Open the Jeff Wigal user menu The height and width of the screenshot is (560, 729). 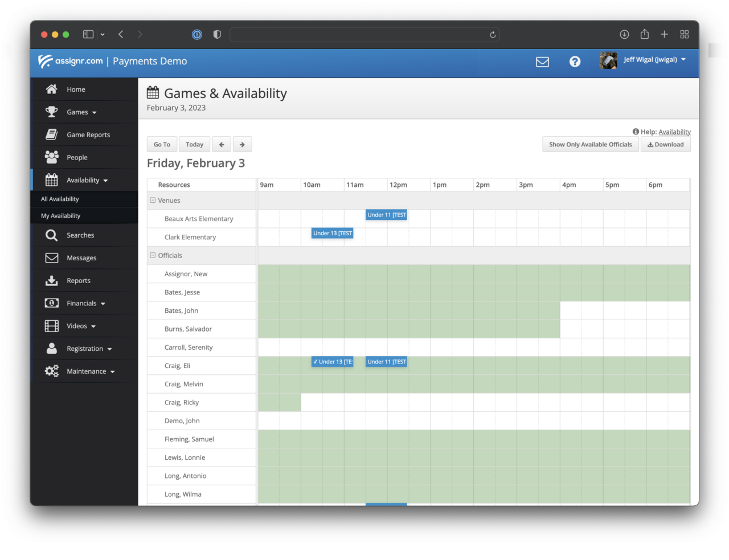654,60
